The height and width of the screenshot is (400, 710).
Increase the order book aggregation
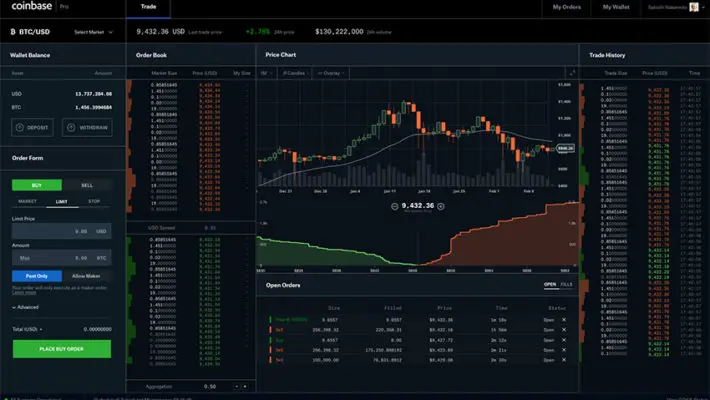[245, 386]
